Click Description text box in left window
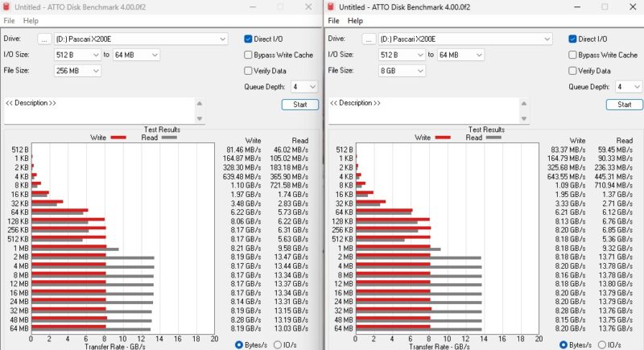This screenshot has height=350, width=644. [x=99, y=110]
